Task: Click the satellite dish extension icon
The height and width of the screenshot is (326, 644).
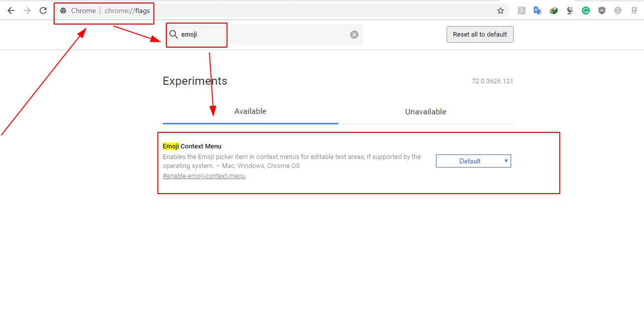Action: coord(570,11)
